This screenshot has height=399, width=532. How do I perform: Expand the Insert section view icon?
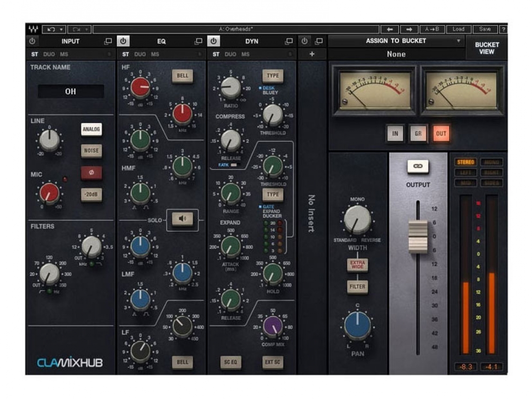coord(318,41)
